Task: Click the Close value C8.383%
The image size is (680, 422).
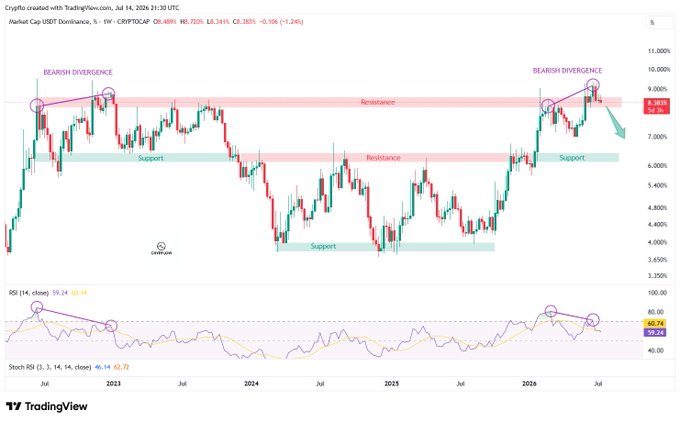Action: point(244,21)
